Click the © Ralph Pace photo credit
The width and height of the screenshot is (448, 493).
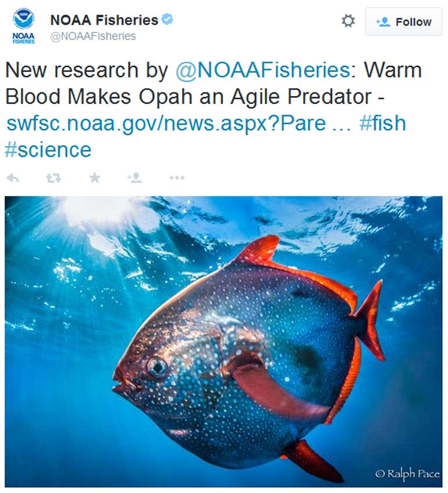[407, 474]
